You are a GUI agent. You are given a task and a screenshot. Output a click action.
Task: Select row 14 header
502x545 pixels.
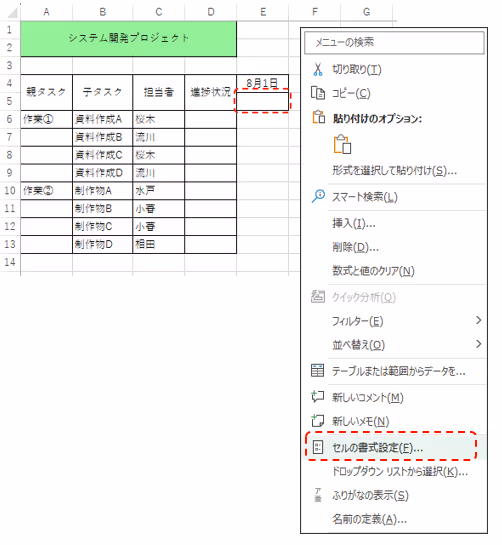click(10, 262)
